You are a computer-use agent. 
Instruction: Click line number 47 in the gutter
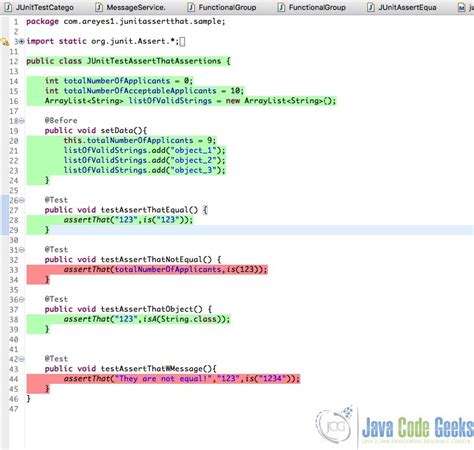click(13, 409)
